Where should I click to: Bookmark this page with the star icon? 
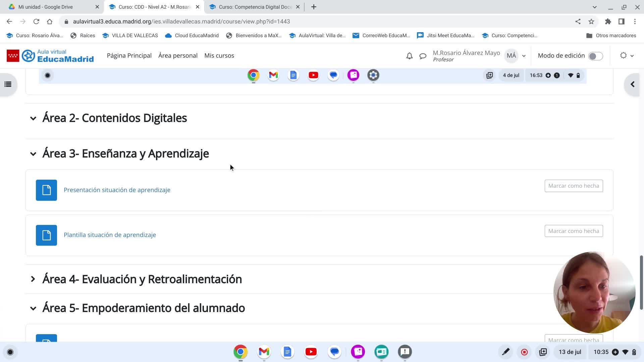click(591, 21)
